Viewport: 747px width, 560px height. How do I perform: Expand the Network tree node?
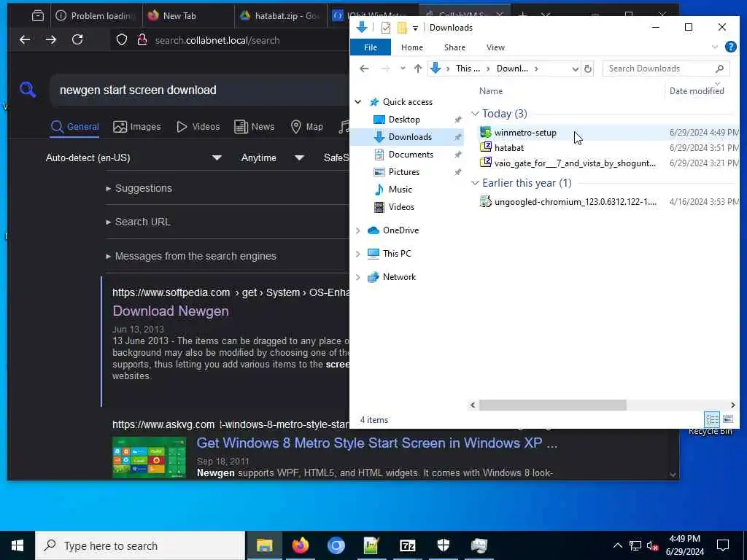tap(357, 277)
